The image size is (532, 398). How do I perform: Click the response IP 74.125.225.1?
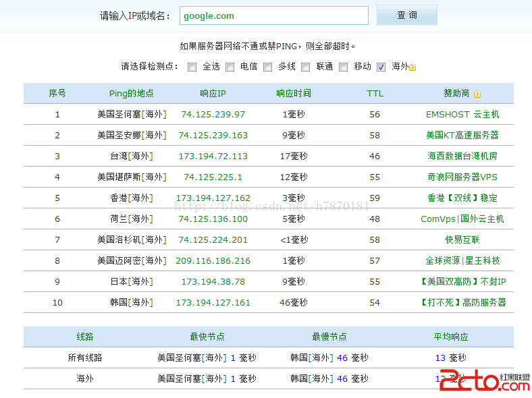[213, 177]
